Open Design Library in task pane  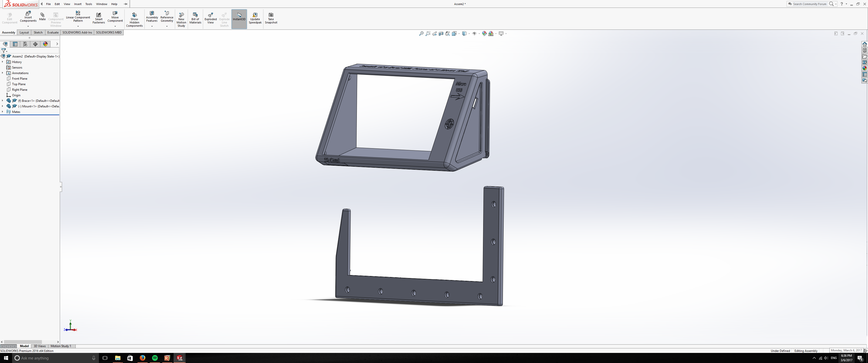[x=865, y=50]
